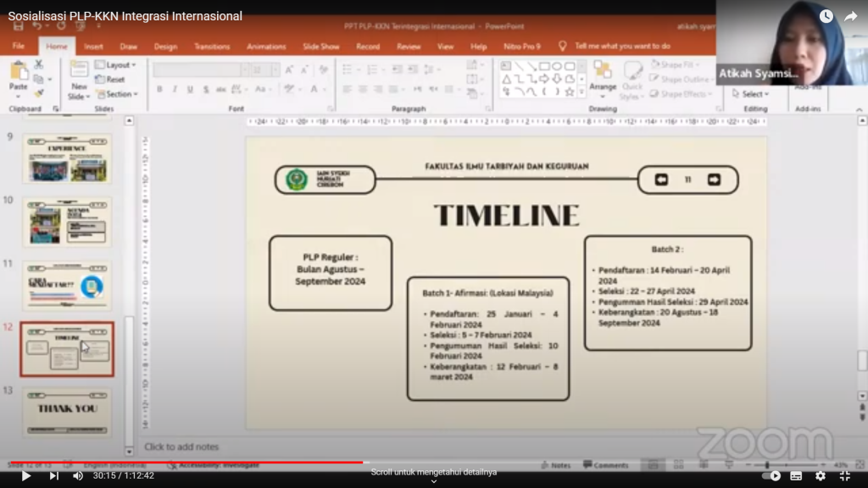Share the video with arrow icon

click(x=850, y=17)
